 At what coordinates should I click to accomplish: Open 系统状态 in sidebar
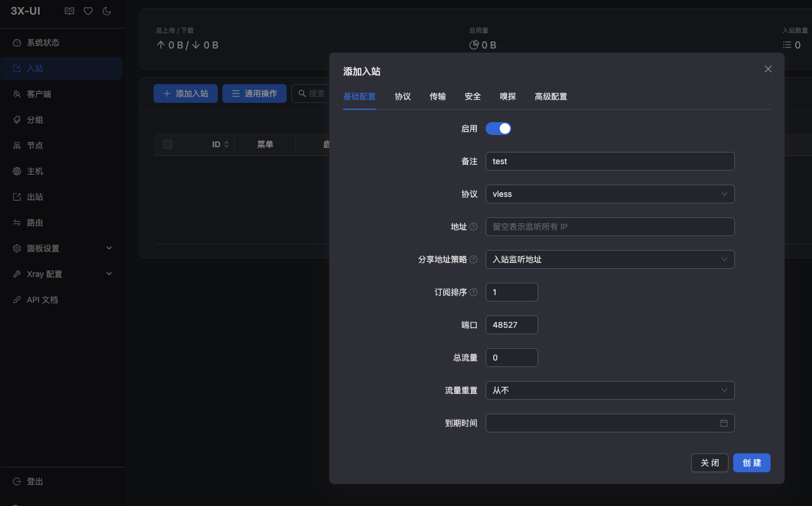61,43
